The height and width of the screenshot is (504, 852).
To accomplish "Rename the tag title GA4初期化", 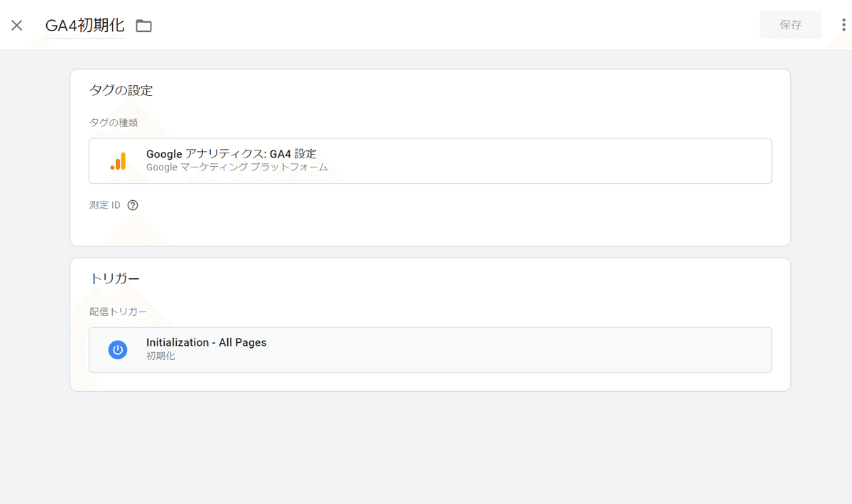I will pyautogui.click(x=84, y=26).
